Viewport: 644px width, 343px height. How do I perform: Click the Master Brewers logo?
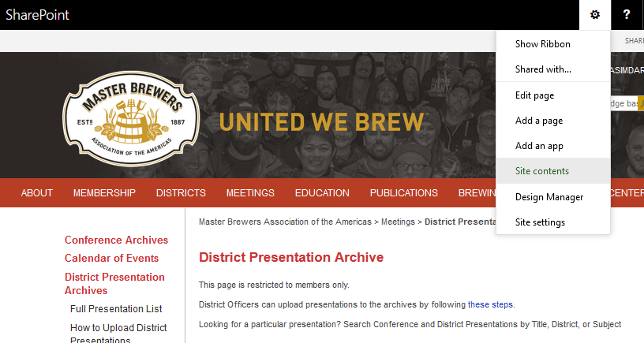click(131, 118)
